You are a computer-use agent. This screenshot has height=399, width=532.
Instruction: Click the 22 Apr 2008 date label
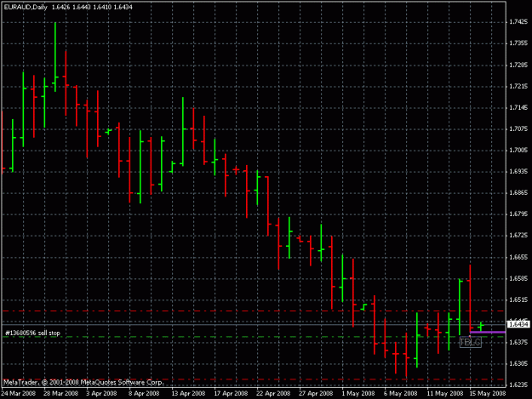click(273, 394)
